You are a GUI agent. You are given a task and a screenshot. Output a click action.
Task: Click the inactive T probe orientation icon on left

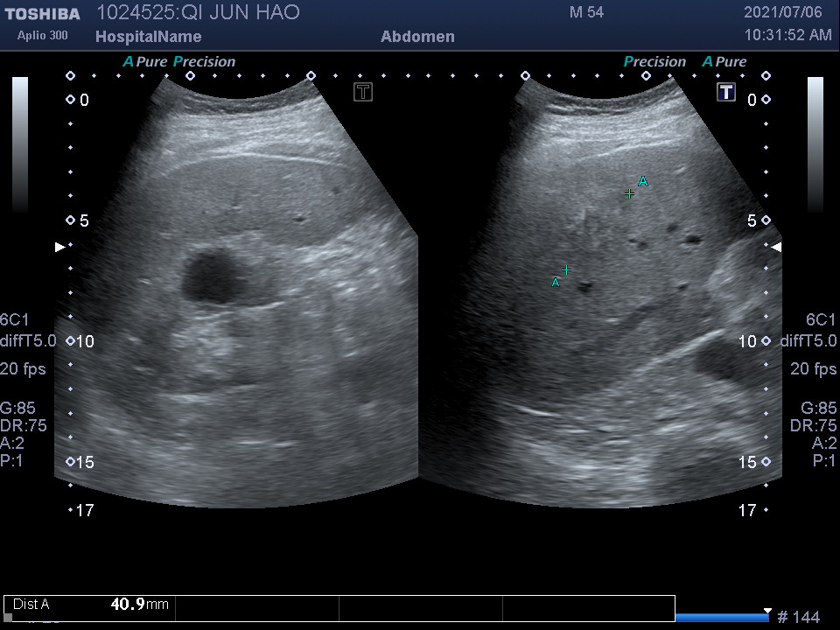363,92
